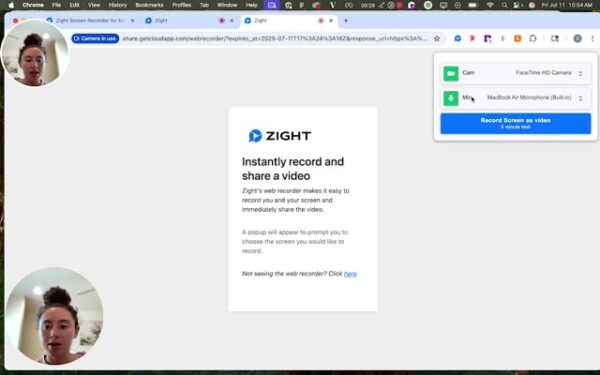The width and height of the screenshot is (600, 375).
Task: Open the Bookmarks menu
Action: coord(149,5)
